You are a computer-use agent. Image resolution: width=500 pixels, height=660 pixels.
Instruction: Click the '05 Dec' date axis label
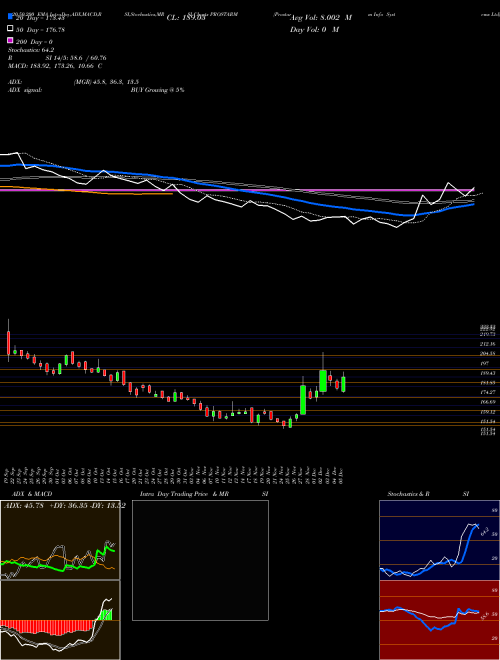(342, 475)
